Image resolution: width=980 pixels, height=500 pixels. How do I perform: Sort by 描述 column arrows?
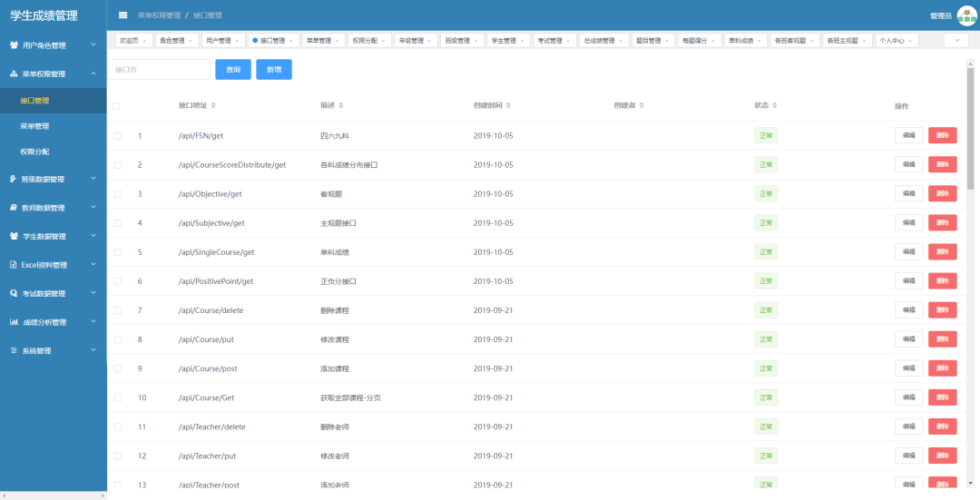pos(340,105)
